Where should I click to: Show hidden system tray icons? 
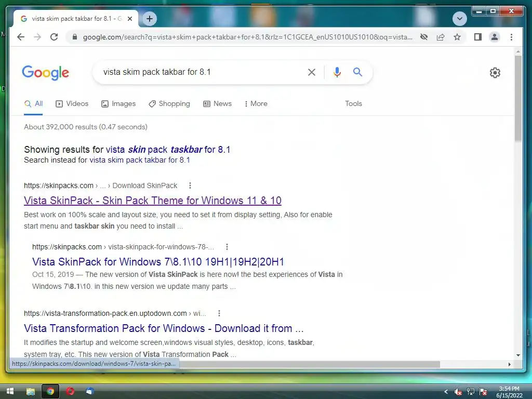pyautogui.click(x=446, y=392)
